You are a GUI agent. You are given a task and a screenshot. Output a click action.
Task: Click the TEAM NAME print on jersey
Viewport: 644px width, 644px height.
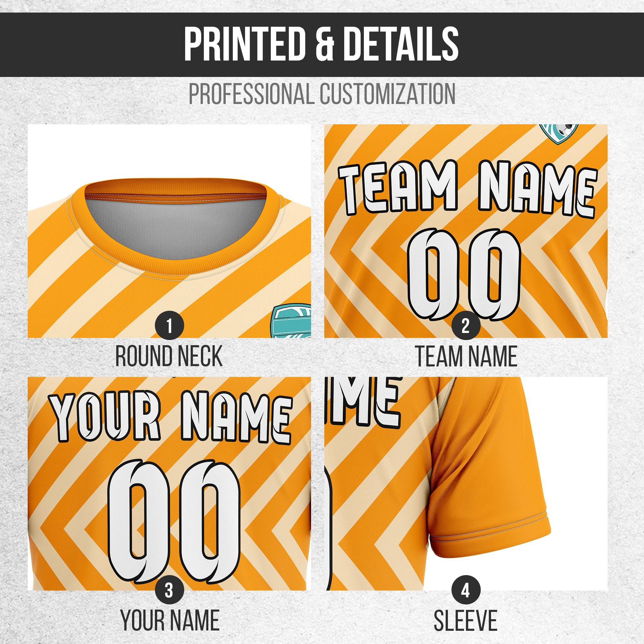point(467,188)
